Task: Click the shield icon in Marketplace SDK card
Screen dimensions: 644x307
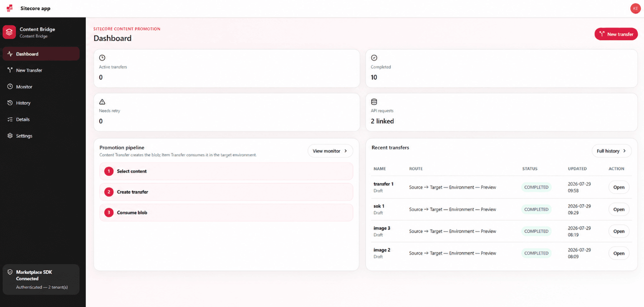Action: 10,272
